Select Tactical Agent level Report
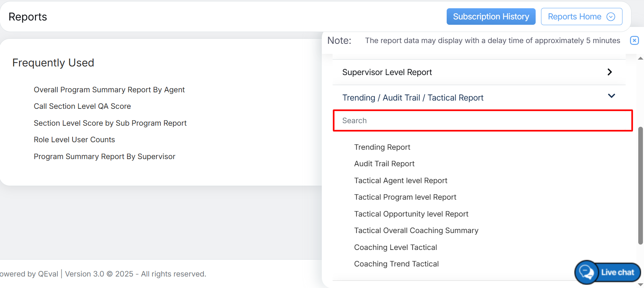 point(401,181)
